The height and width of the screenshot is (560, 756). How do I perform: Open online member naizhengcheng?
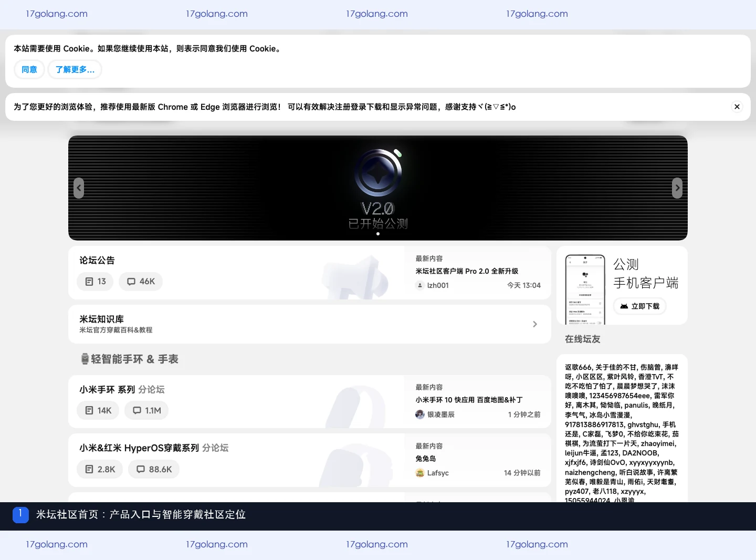point(590,472)
